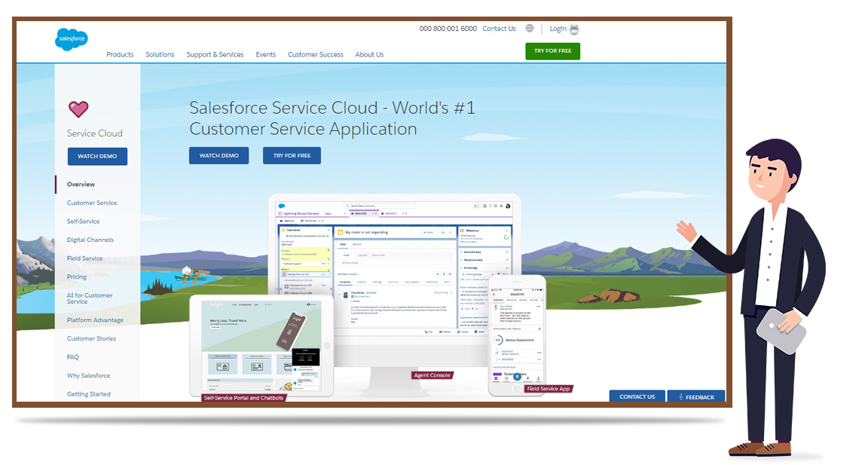Click the Salesforce cloud logo

tap(72, 38)
